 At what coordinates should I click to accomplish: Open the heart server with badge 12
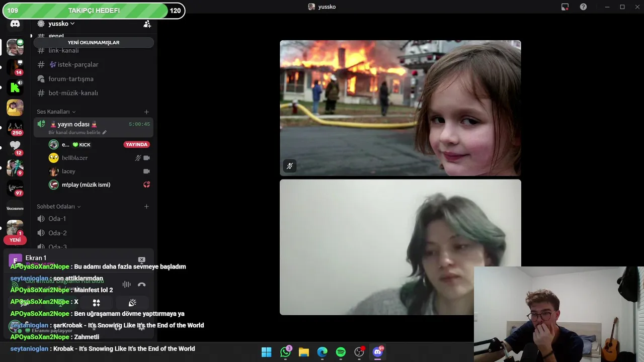(x=15, y=148)
